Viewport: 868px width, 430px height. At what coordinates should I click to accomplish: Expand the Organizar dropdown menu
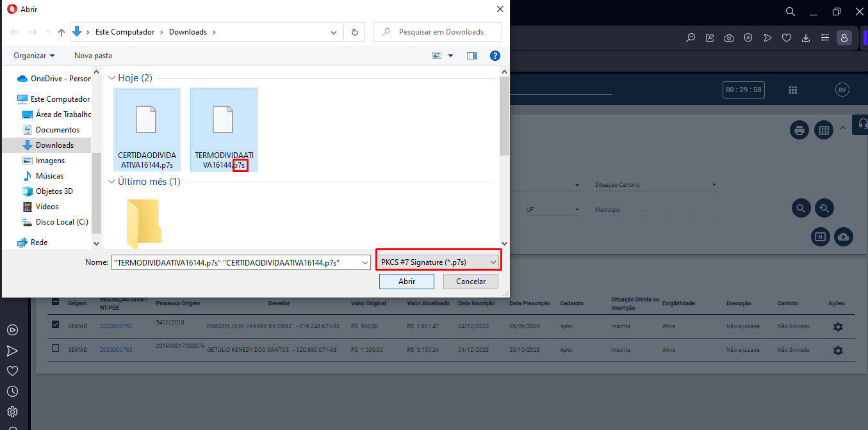point(34,56)
